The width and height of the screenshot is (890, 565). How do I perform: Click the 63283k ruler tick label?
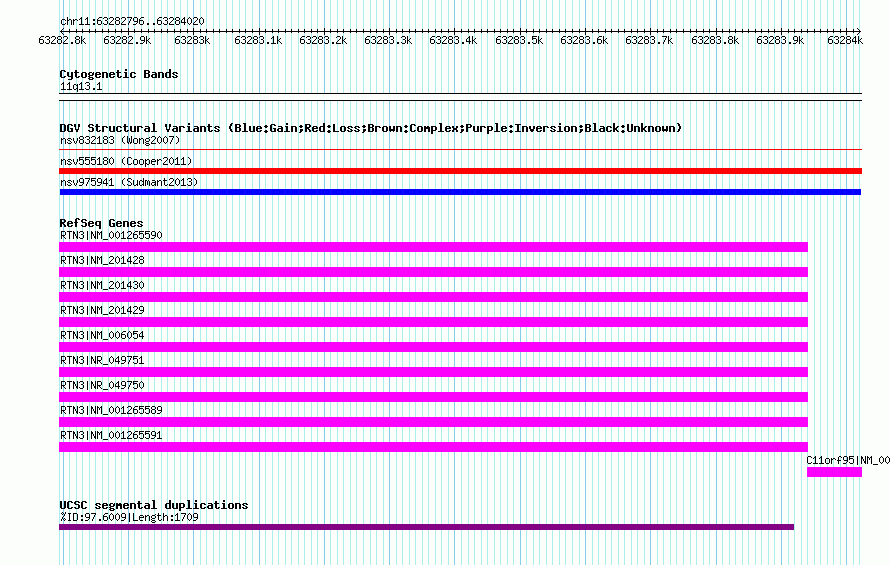[192, 40]
